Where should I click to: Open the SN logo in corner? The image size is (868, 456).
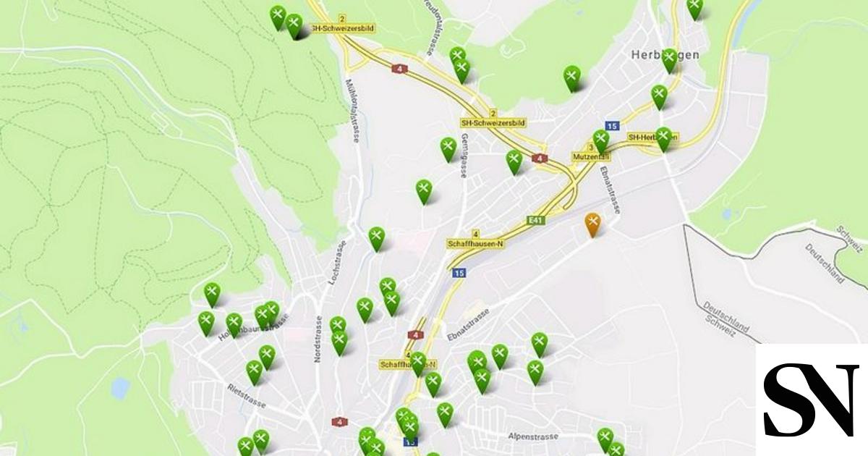[811, 400]
